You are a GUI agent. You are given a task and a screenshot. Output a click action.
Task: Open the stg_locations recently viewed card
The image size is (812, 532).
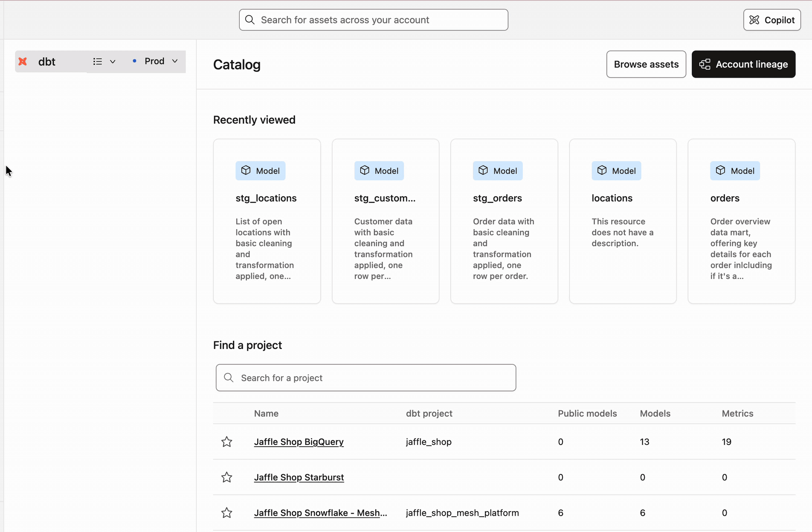[x=267, y=221]
